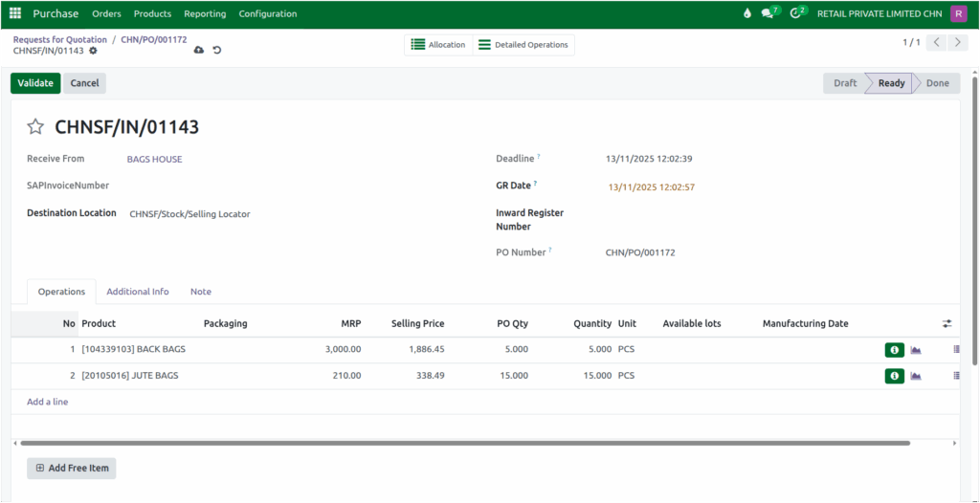Click the Validate button
The width and height of the screenshot is (980, 503).
(x=35, y=83)
